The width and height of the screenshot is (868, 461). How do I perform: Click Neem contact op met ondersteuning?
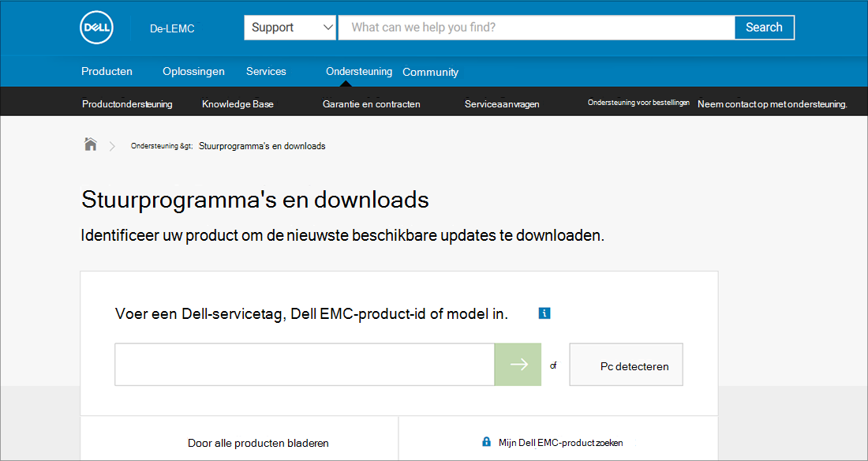tap(773, 104)
